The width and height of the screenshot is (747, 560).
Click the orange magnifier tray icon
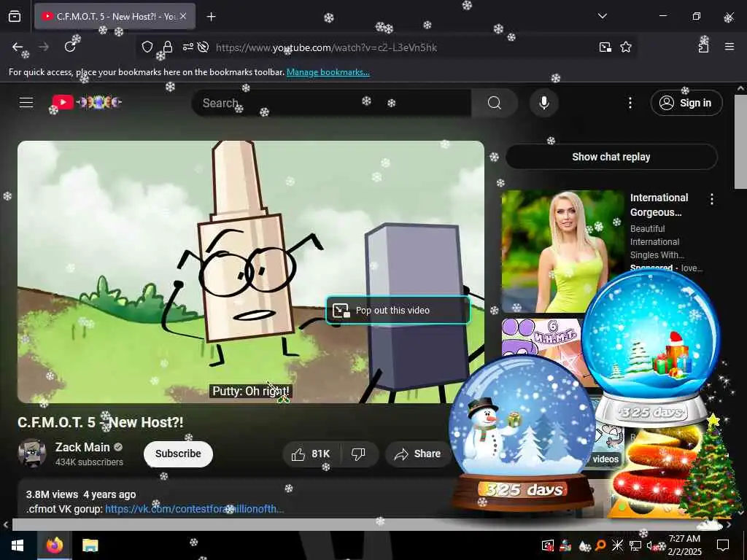(x=601, y=545)
